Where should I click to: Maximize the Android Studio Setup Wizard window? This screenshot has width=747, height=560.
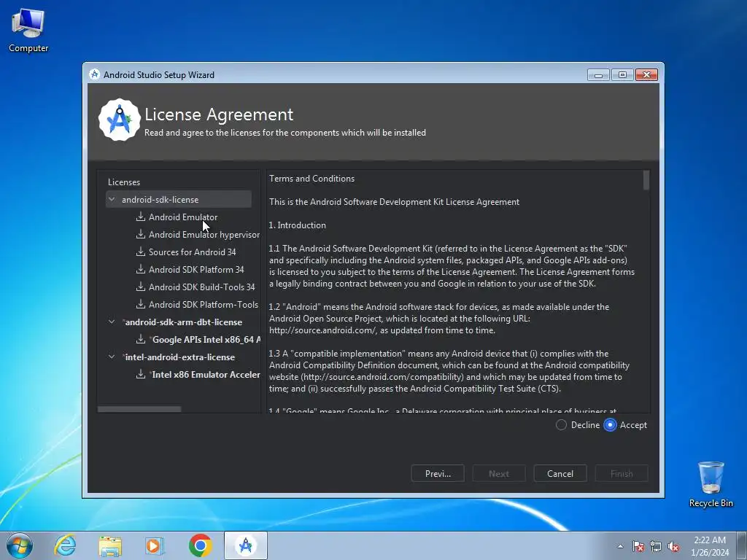[622, 75]
